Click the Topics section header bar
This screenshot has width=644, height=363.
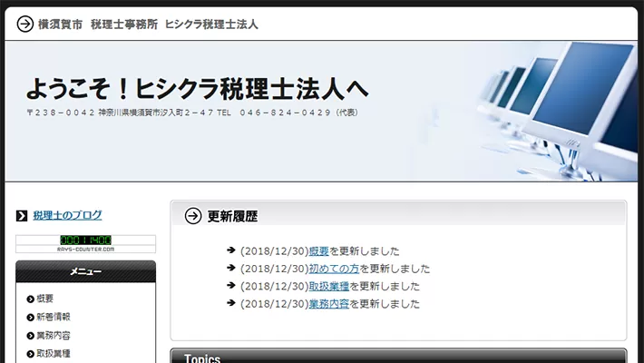pos(398,357)
